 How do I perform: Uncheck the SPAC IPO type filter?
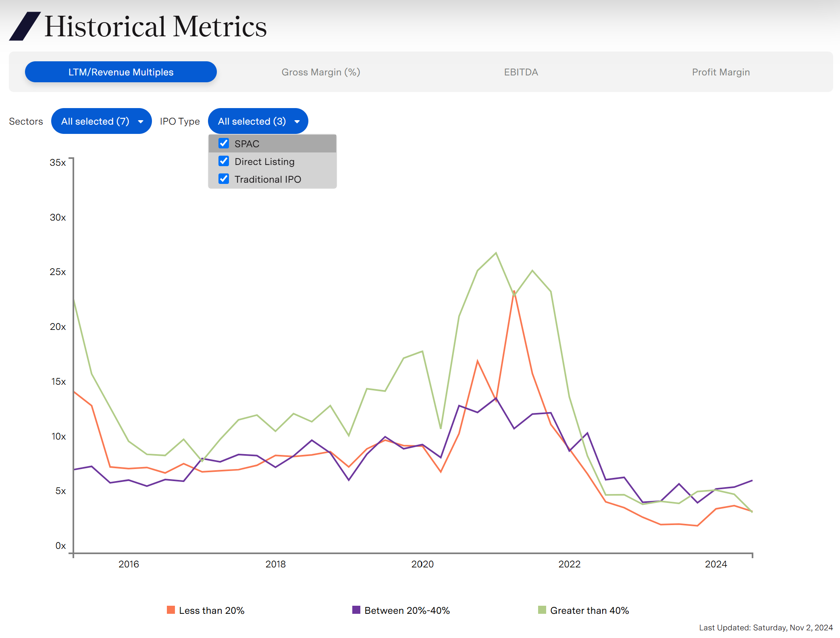tap(225, 144)
